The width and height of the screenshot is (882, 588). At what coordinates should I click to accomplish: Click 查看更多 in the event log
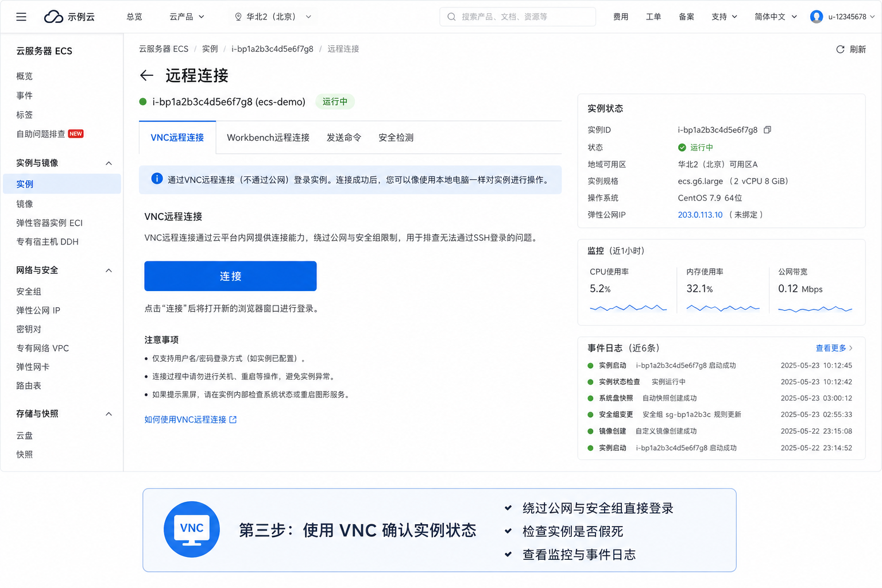tap(834, 348)
